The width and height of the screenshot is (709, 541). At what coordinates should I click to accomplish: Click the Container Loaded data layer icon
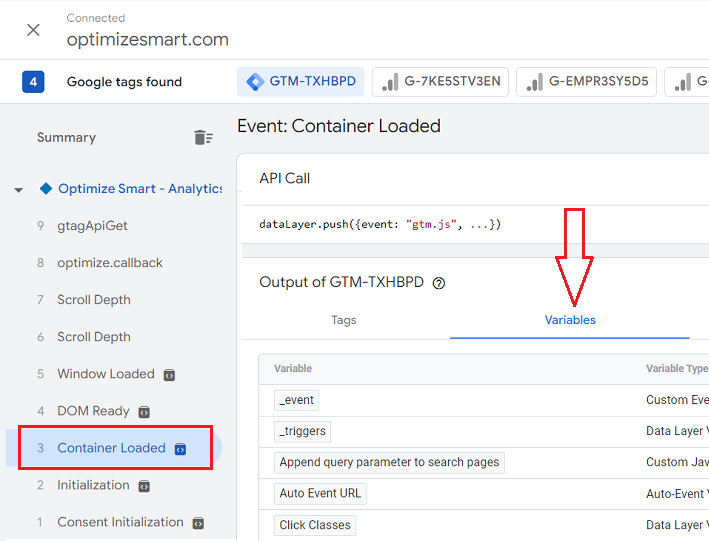pyautogui.click(x=180, y=449)
